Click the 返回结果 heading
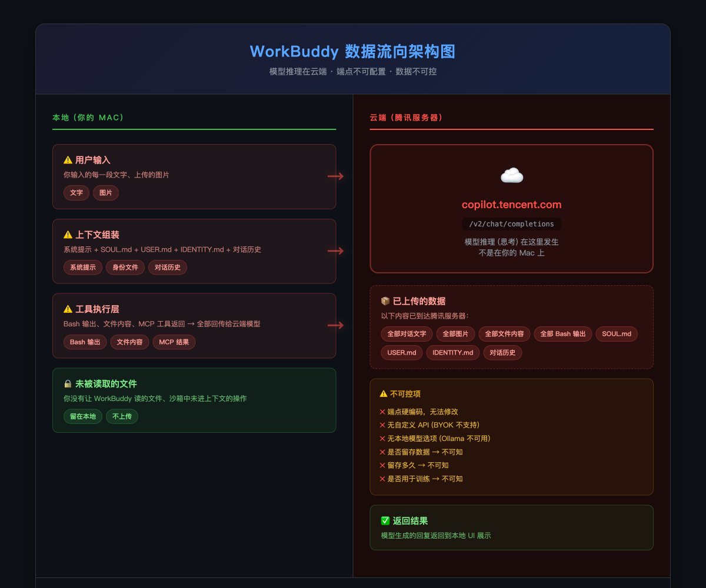 tap(410, 520)
